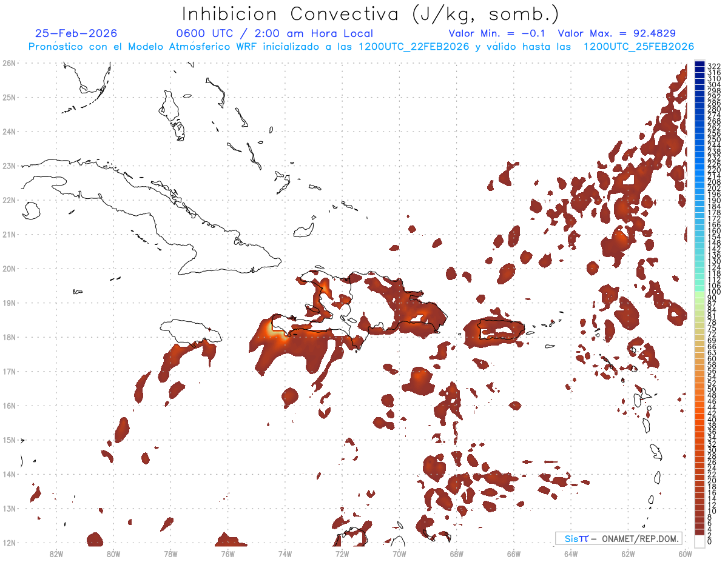Screen dimensions: 728x562
Task: Click the '22N' latitude label
Action: pyautogui.click(x=9, y=200)
